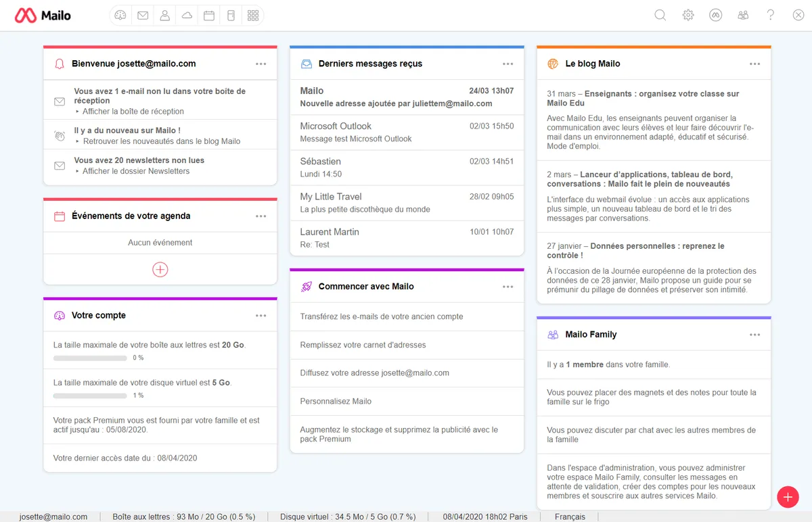Click the hand icon next to nouveau sur Mailo
812x522 pixels.
[x=60, y=135]
